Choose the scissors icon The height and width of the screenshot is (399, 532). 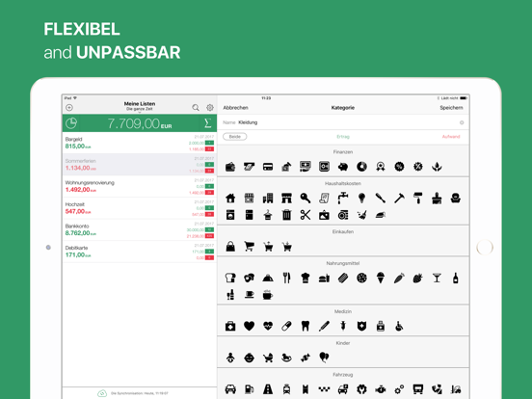coord(305,215)
